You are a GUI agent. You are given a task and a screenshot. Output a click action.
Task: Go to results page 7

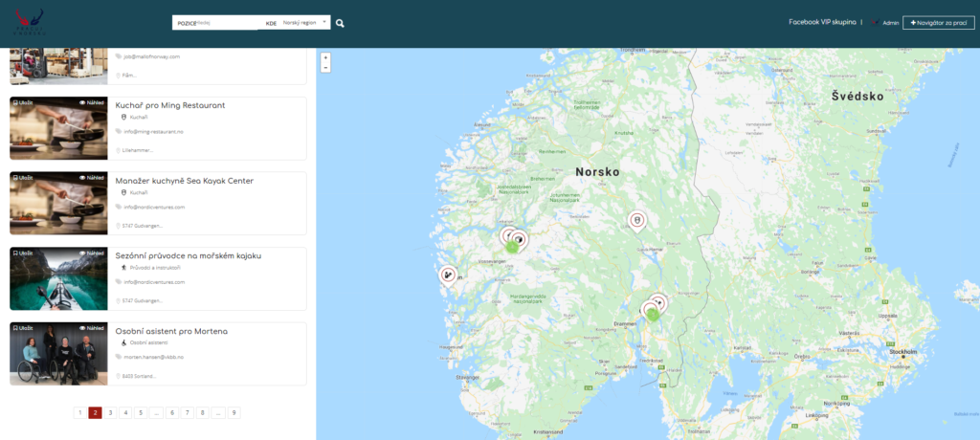(x=188, y=412)
